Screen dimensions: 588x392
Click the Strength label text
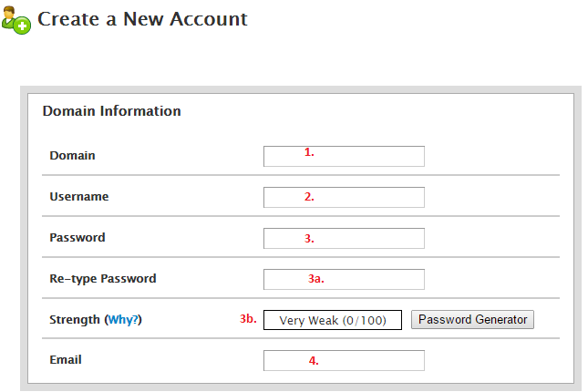75,320
